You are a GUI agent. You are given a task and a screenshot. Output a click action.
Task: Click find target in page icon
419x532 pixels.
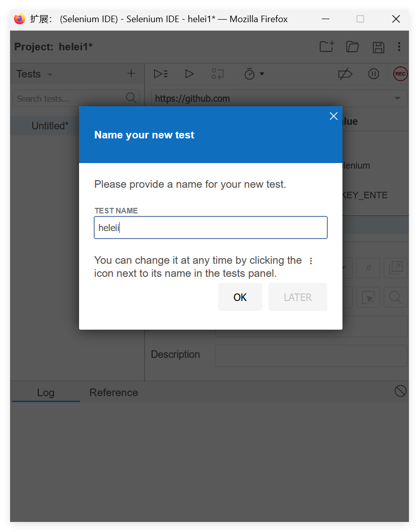[x=395, y=297]
